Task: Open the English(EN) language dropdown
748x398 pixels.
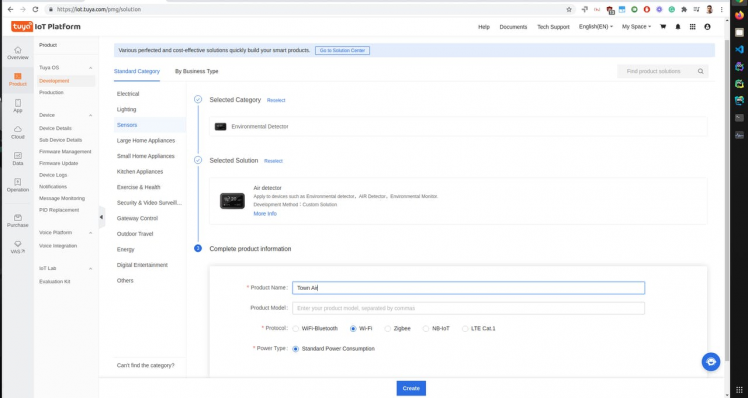Action: coord(596,27)
